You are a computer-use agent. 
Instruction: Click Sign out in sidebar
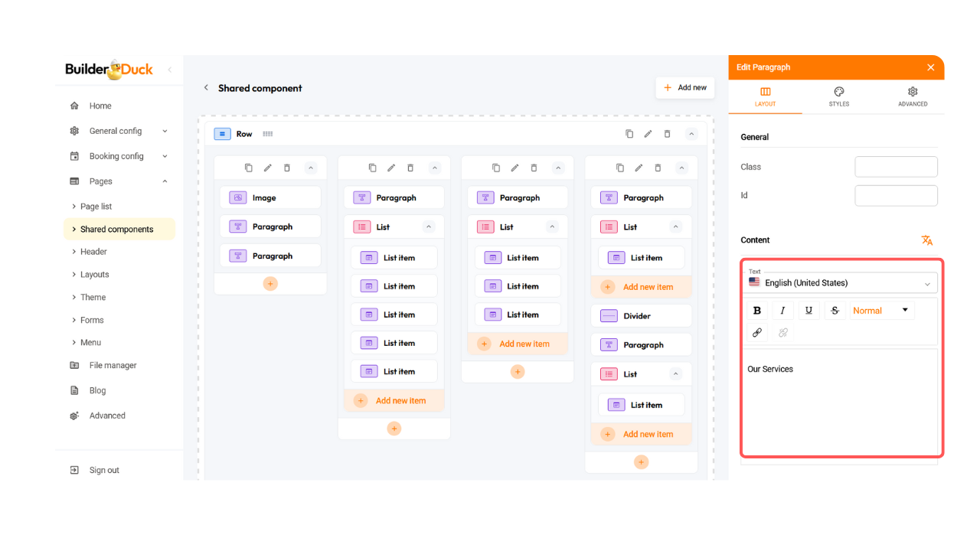point(104,470)
